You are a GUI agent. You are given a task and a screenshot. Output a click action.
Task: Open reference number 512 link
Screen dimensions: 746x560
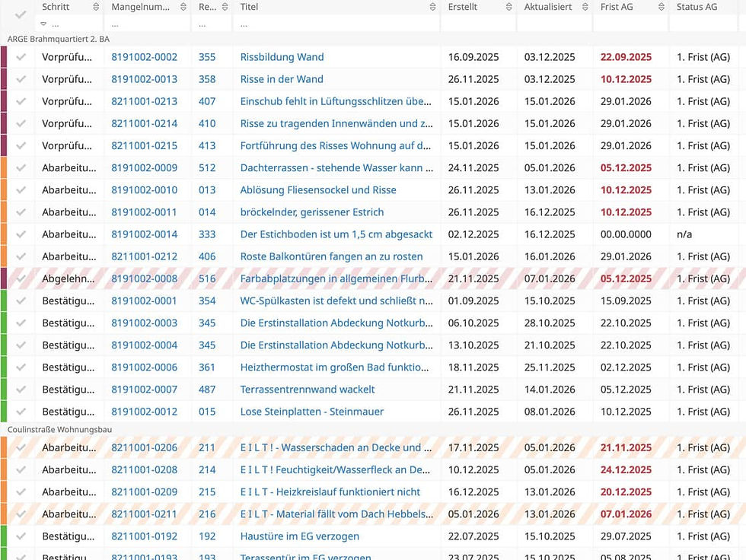click(207, 168)
